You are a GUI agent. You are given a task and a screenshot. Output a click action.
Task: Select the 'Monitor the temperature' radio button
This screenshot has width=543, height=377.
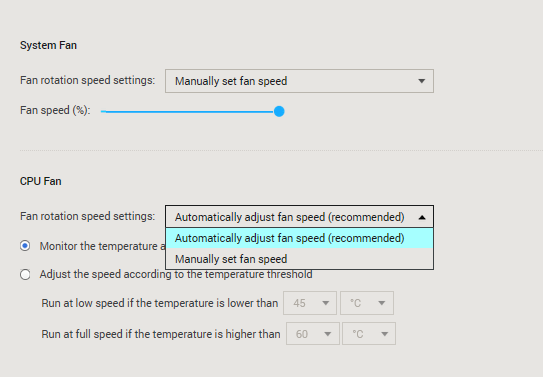(25, 246)
